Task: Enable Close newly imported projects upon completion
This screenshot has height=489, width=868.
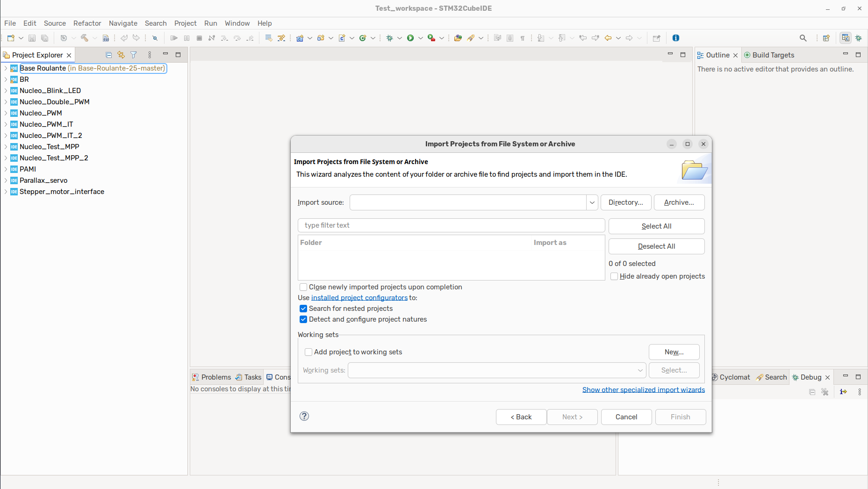Action: click(303, 287)
